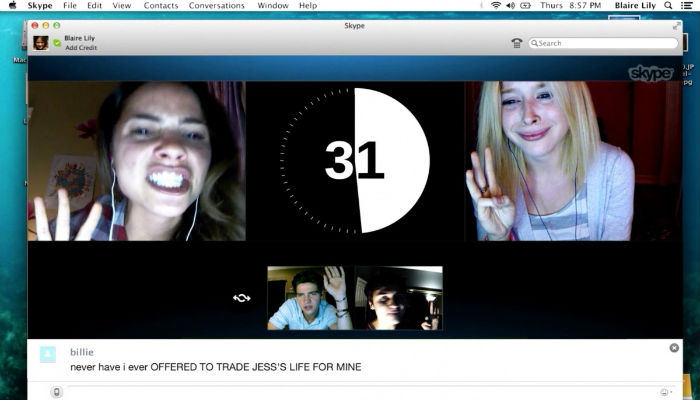Viewport: 700px width, 400px height.
Task: Open the Contacts menu
Action: pos(161,6)
